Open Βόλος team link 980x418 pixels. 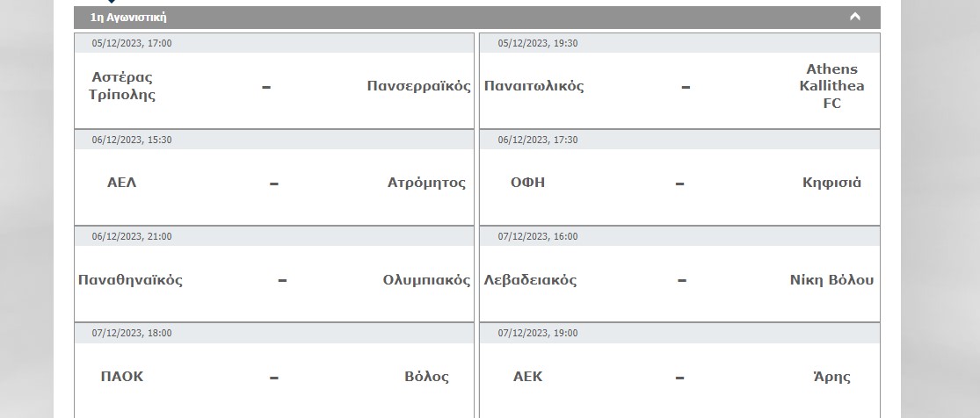click(426, 377)
